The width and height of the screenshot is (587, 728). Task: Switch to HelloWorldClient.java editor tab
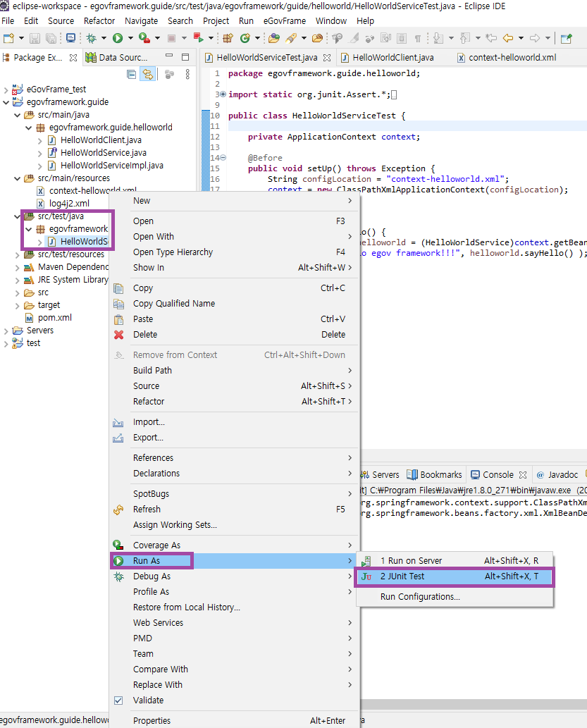tap(393, 58)
